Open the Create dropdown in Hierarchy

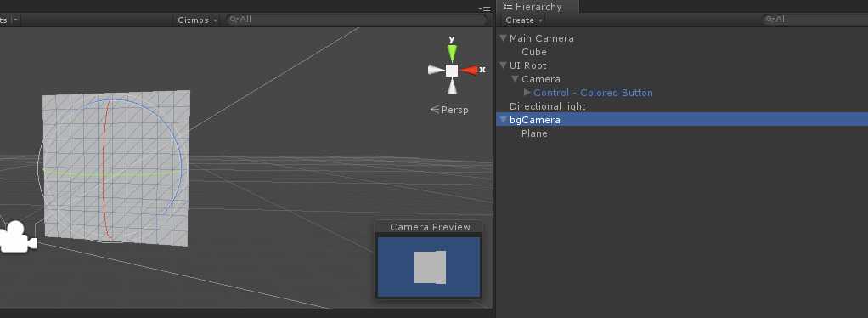524,20
